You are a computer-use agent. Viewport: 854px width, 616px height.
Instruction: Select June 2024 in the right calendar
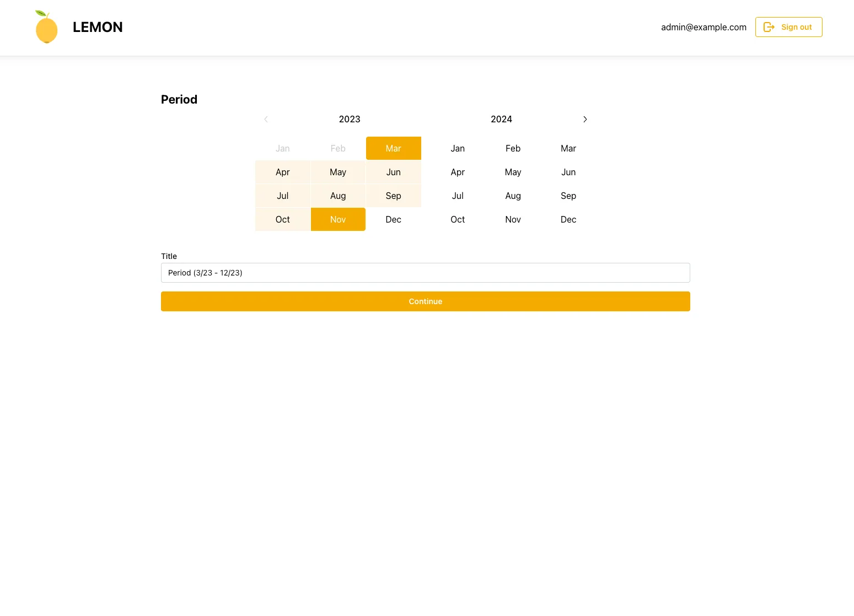(568, 172)
